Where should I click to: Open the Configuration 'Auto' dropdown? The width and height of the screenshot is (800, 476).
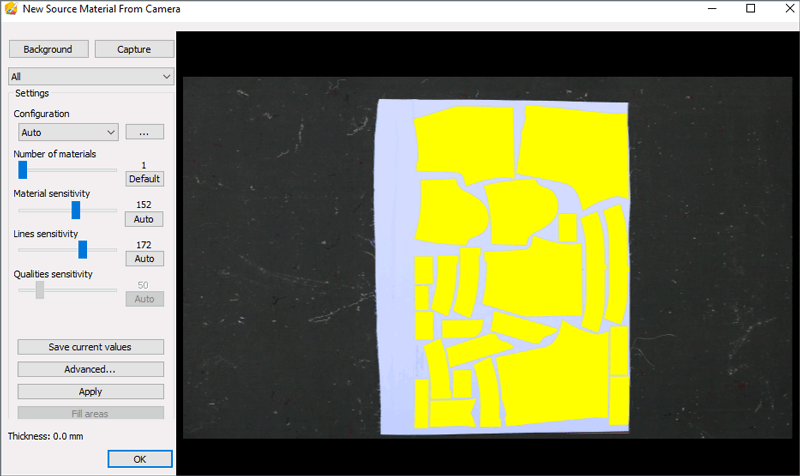click(x=68, y=133)
